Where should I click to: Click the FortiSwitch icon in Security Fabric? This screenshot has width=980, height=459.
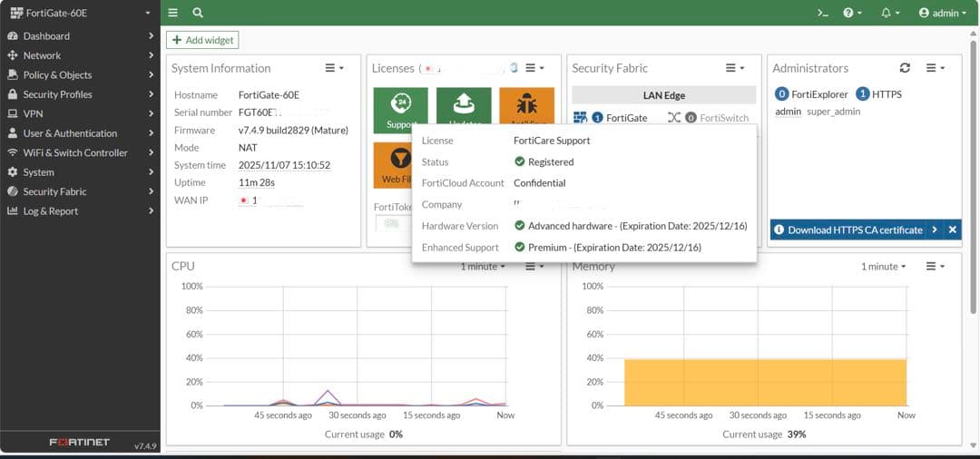pos(673,117)
